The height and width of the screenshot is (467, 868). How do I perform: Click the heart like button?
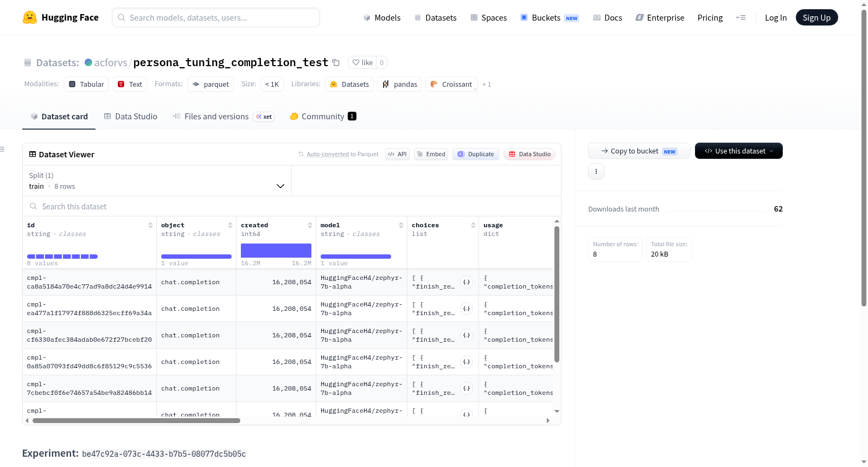point(362,62)
